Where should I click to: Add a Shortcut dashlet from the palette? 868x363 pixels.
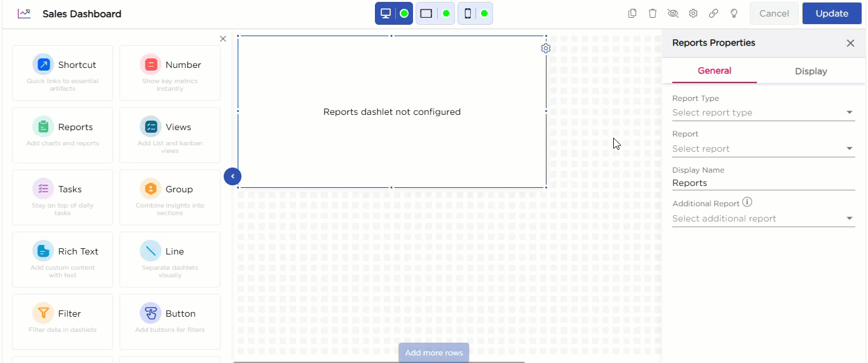62,72
